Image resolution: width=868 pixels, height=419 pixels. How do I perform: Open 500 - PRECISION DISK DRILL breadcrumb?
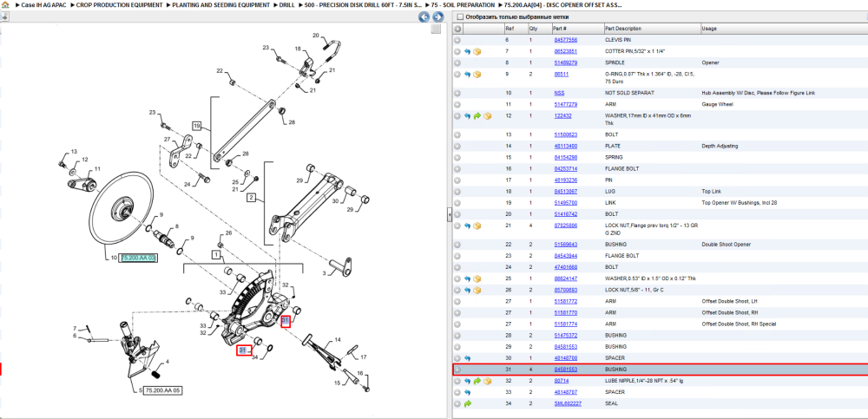coord(363,4)
